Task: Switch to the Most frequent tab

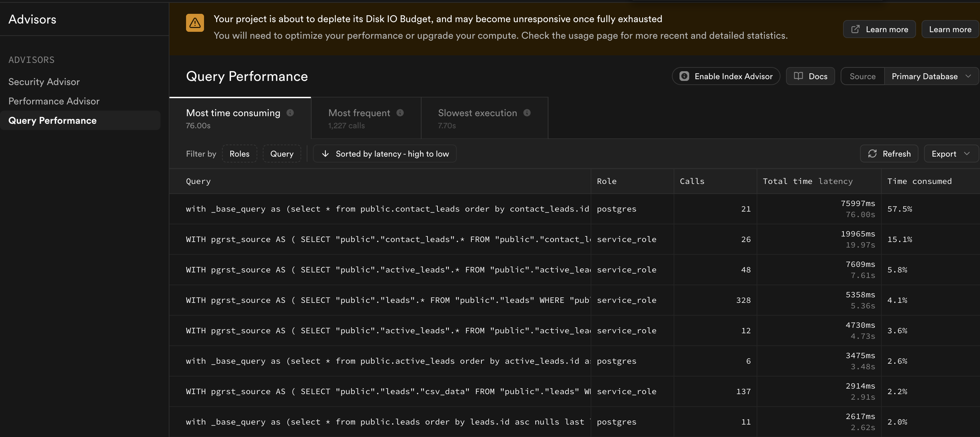Action: point(366,118)
